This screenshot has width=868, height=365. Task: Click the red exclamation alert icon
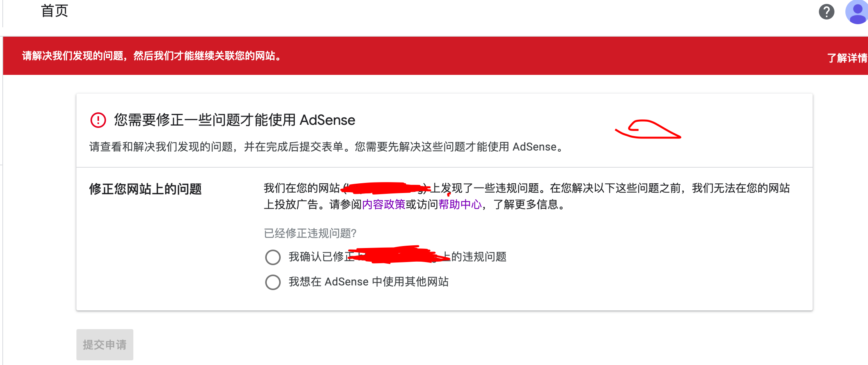coord(98,120)
